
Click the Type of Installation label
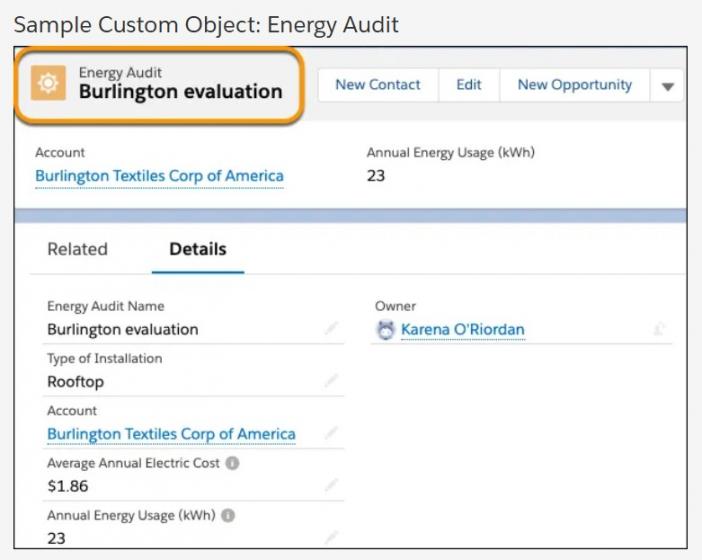(x=105, y=359)
